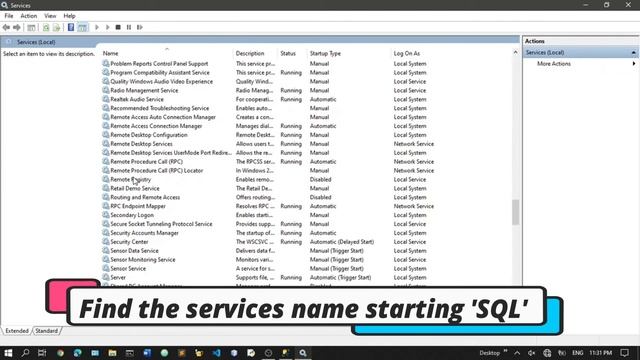
Task: Open the View menu
Action: [x=50, y=16]
